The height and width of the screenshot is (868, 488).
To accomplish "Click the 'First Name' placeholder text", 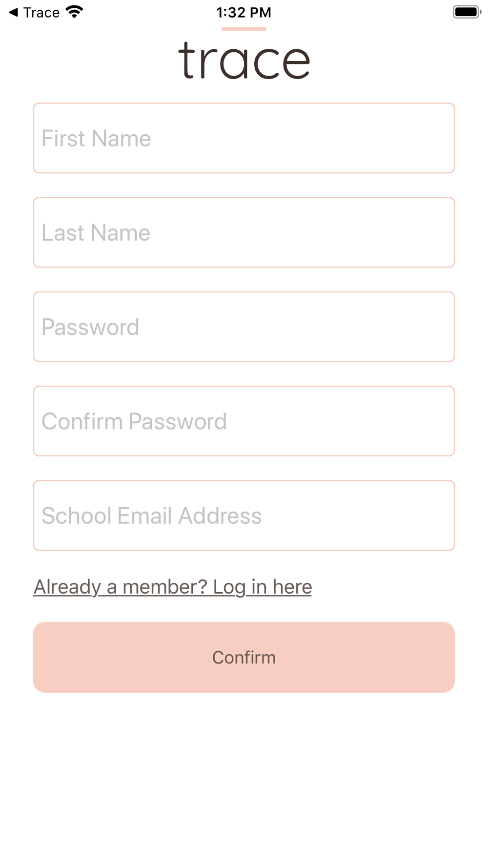I will 96,138.
